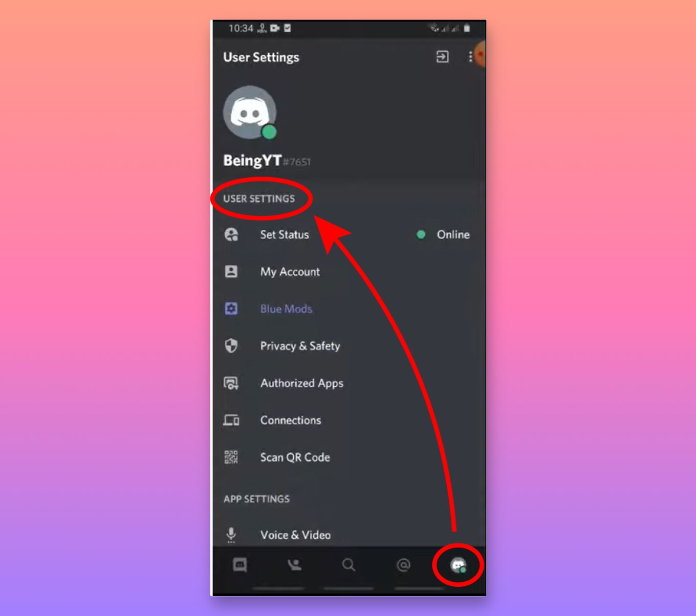Open Discord home from the bottom bar
696x616 pixels.
[x=241, y=564]
